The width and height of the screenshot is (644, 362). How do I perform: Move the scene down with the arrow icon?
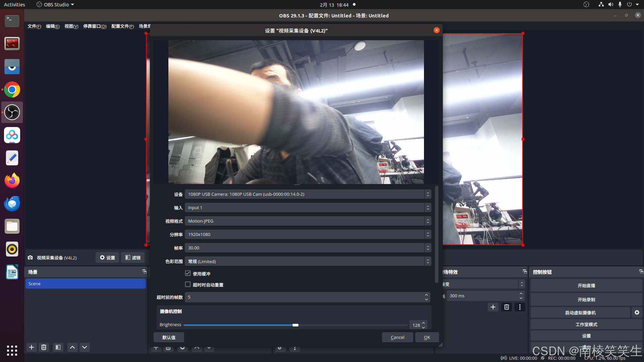click(x=85, y=347)
